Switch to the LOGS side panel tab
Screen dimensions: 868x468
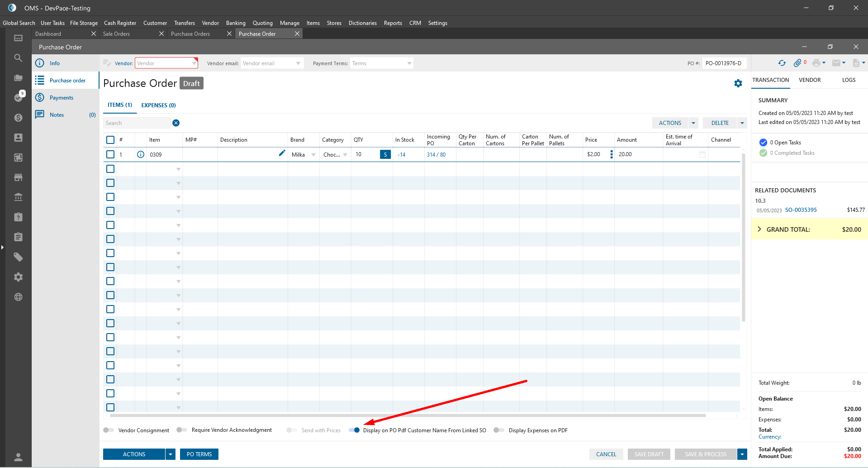pos(849,80)
